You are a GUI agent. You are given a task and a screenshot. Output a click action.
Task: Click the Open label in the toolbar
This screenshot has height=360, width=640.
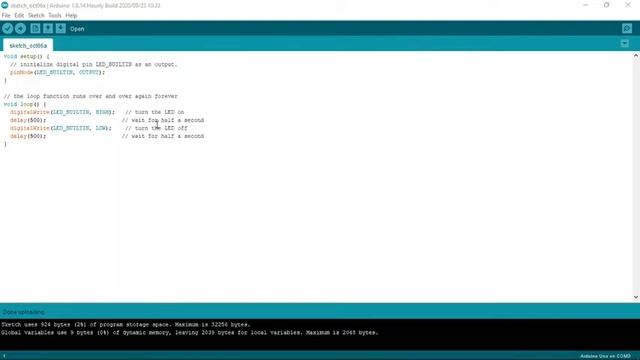[x=77, y=29]
